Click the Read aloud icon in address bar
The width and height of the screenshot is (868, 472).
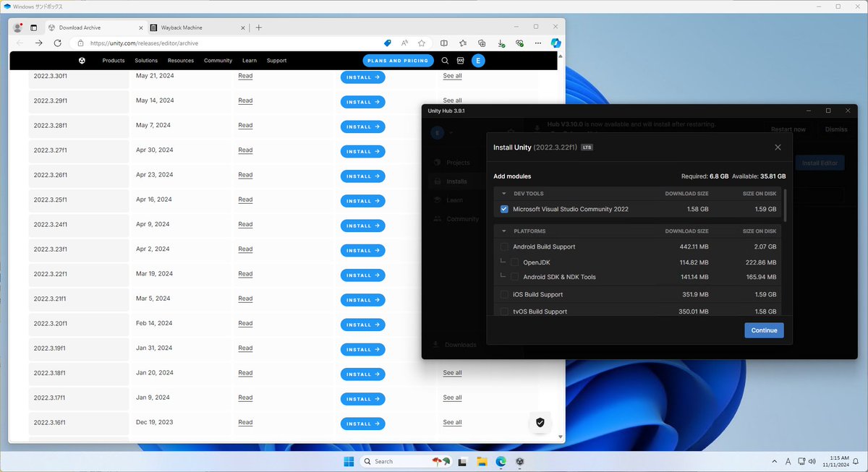[405, 43]
